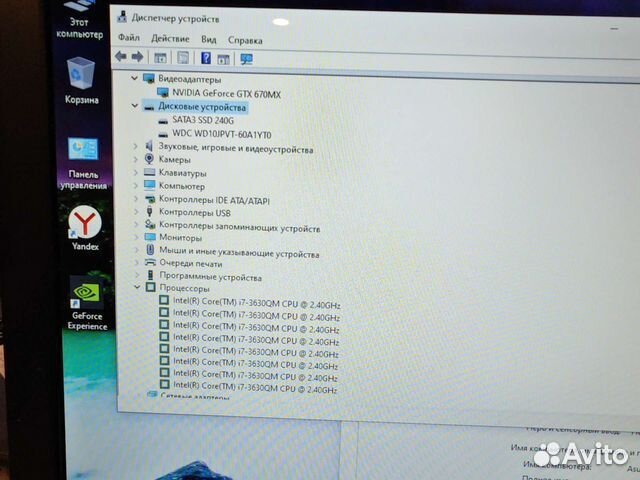Expand the Очереди печати category
The image size is (640, 480).
(137, 262)
